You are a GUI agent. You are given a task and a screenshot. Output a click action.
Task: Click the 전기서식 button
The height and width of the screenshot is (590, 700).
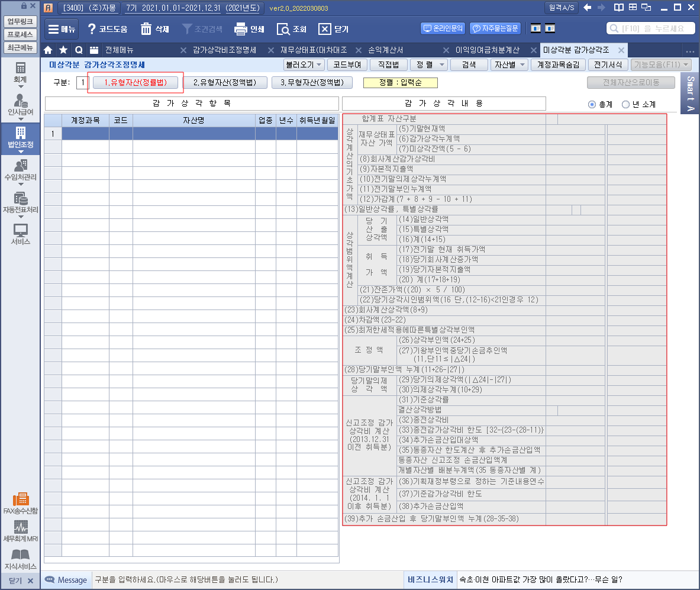608,65
